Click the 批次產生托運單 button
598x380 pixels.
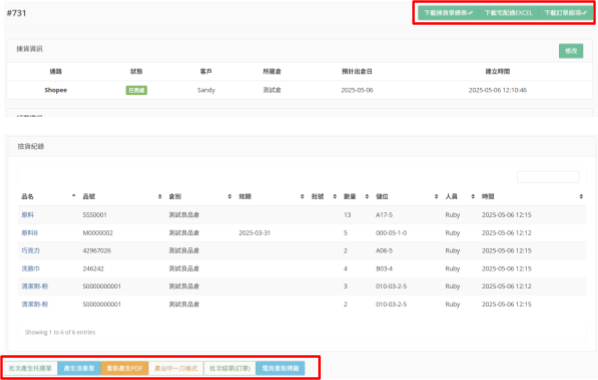point(30,368)
